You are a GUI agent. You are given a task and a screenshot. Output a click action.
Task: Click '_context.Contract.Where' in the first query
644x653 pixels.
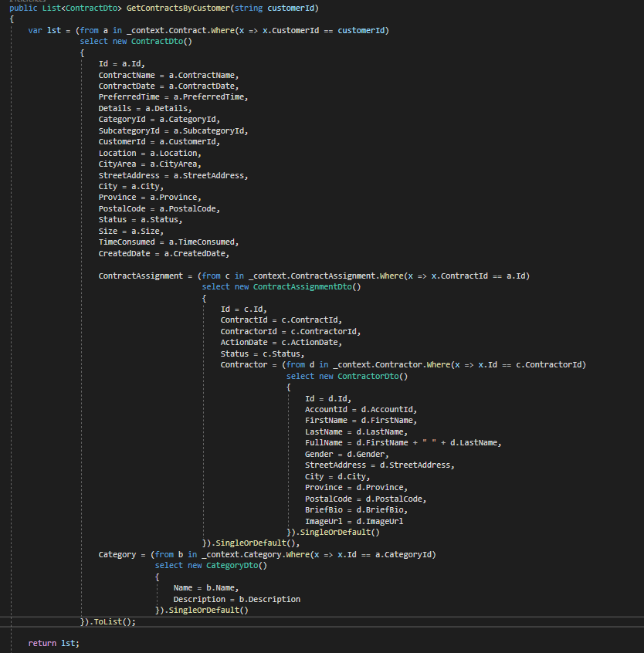point(181,30)
